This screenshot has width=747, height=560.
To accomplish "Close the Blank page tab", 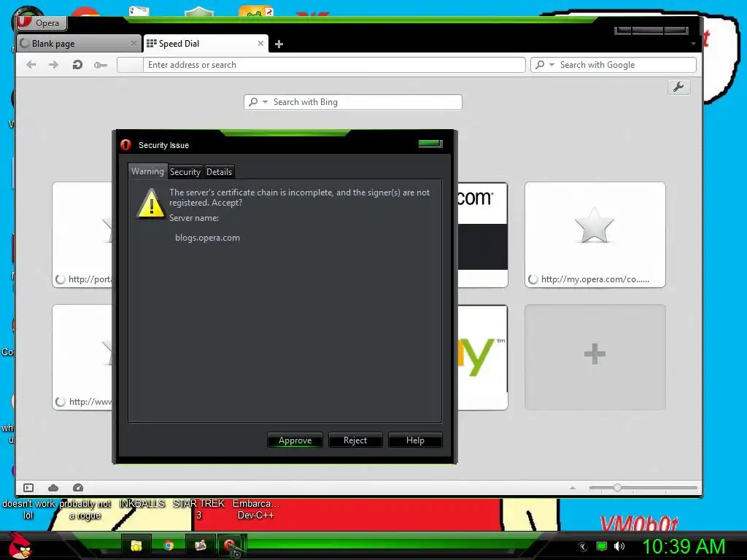I will 133,43.
